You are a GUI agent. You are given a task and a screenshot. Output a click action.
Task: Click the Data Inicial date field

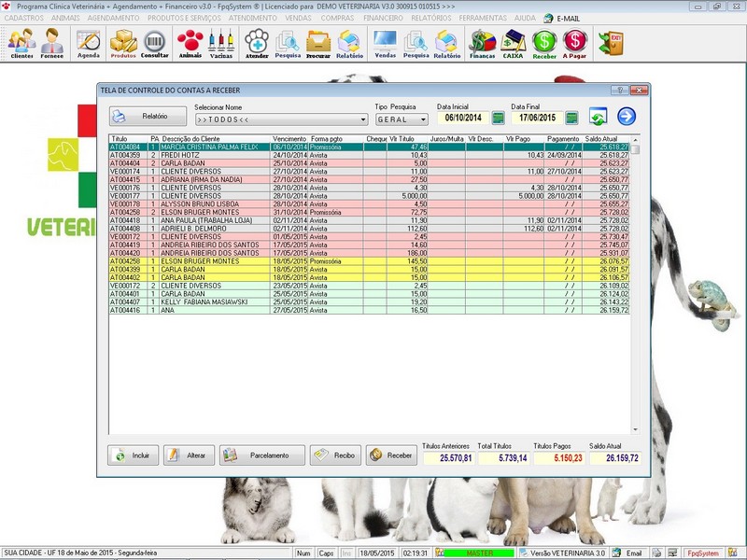point(463,118)
